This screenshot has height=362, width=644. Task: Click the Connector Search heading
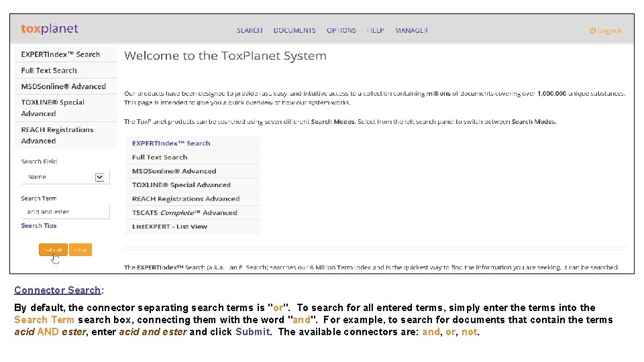[x=58, y=290]
